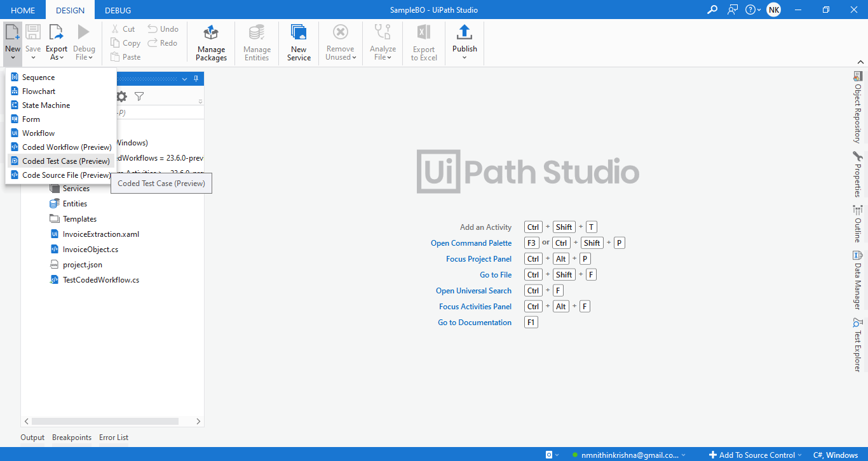Click Undo in the ribbon
Viewport: 868px width, 461px height.
(x=163, y=29)
